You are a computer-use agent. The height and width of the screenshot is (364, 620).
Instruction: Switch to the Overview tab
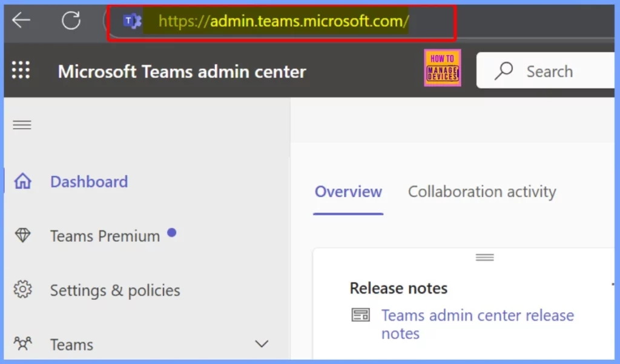coord(348,192)
